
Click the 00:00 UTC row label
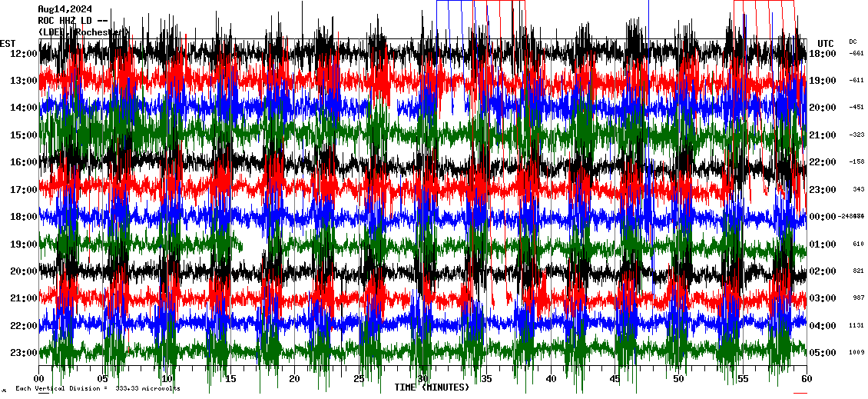[x=822, y=217]
